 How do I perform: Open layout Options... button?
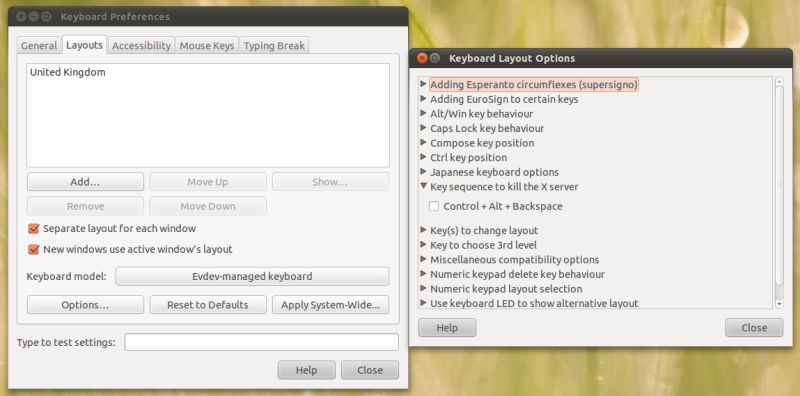pyautogui.click(x=85, y=305)
